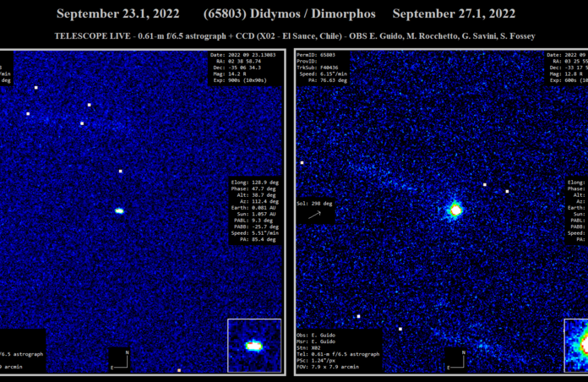This screenshot has height=382, width=588.
Task: Click the N/E compass indicator in right panel
Action: tap(455, 360)
